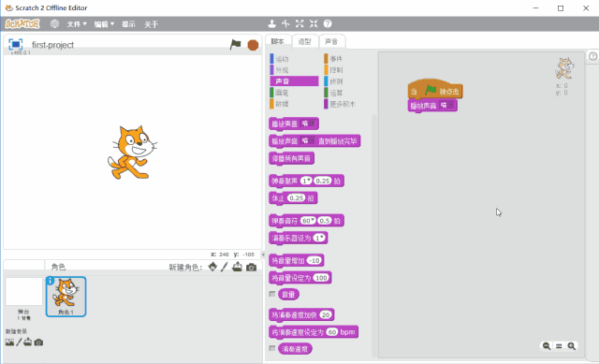Open the 关于 menu item

151,24
